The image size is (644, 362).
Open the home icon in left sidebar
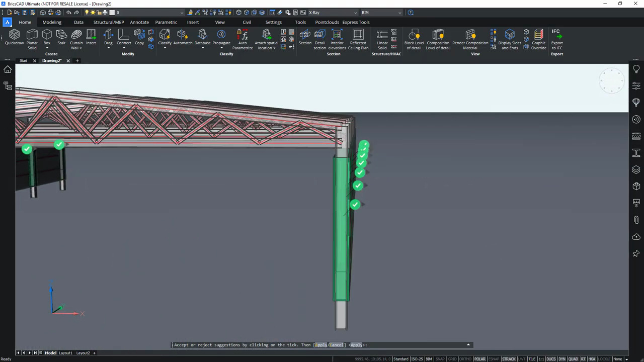click(x=8, y=69)
